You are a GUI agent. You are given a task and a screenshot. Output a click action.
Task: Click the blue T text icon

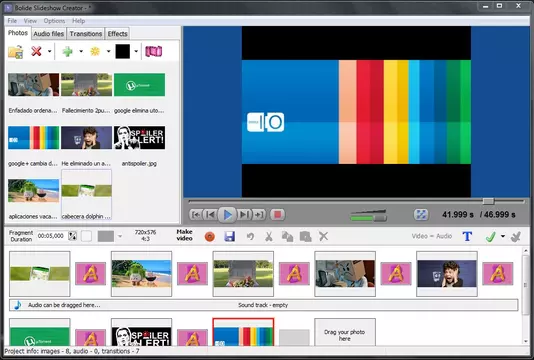tap(467, 236)
